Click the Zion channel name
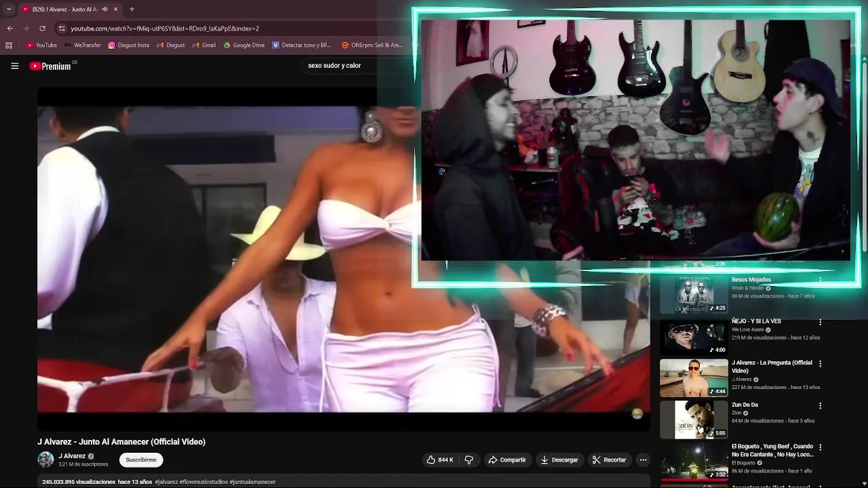Image resolution: width=868 pixels, height=488 pixels. (736, 413)
